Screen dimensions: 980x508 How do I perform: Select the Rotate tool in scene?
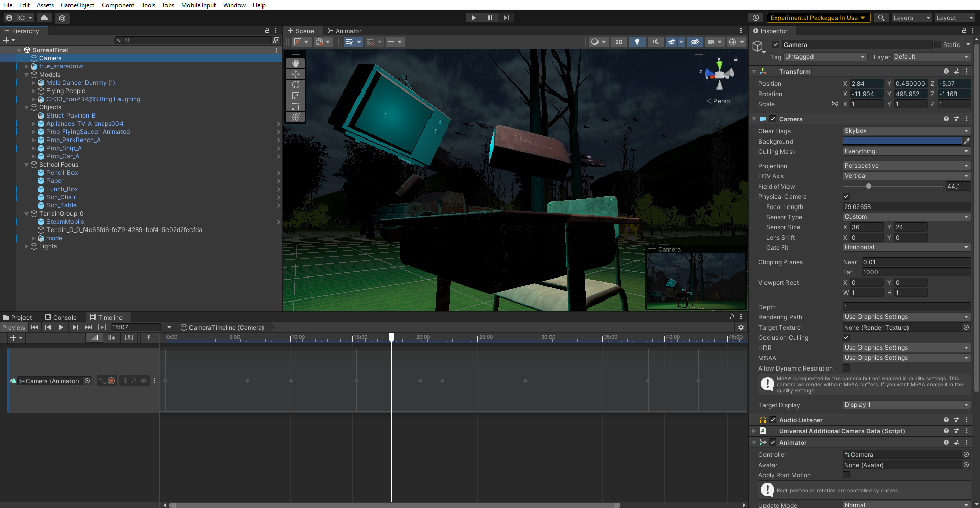pyautogui.click(x=295, y=85)
